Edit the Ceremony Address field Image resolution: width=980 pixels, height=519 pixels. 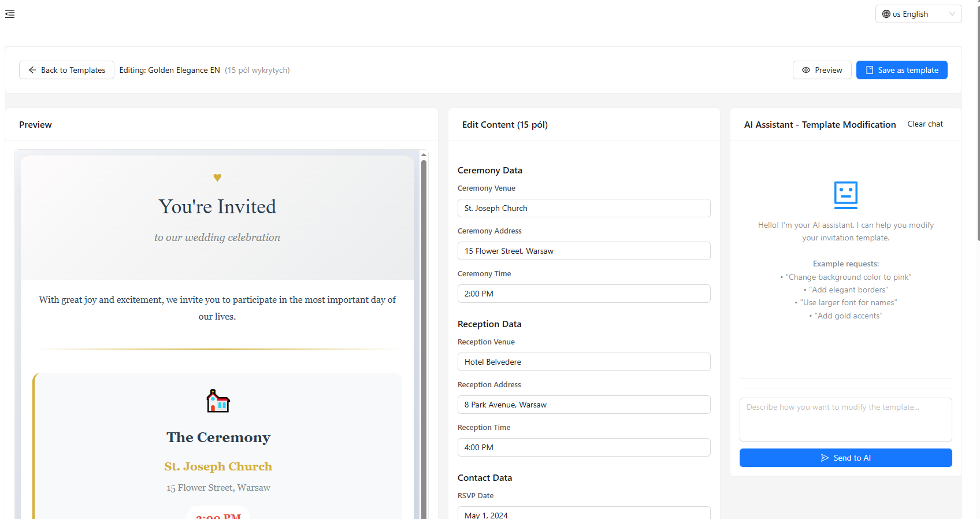(584, 251)
